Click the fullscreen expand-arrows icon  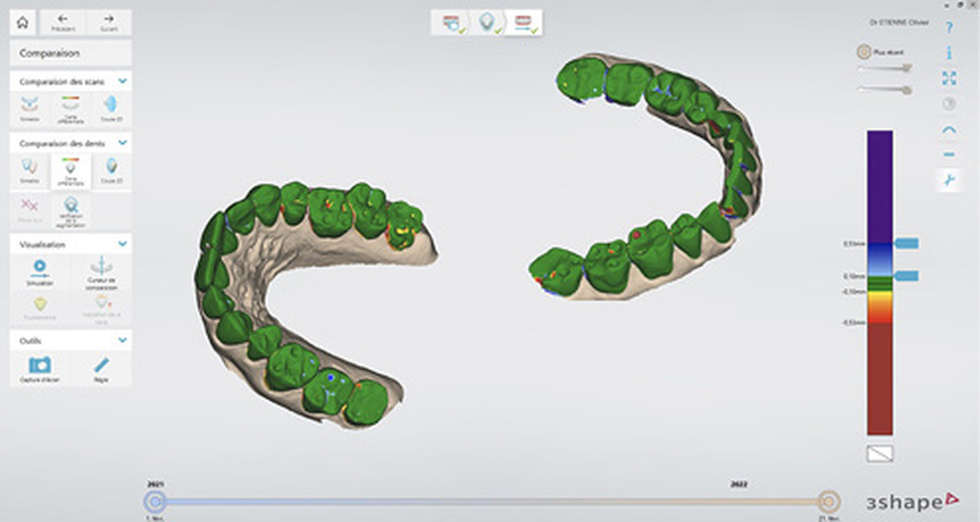(949, 78)
